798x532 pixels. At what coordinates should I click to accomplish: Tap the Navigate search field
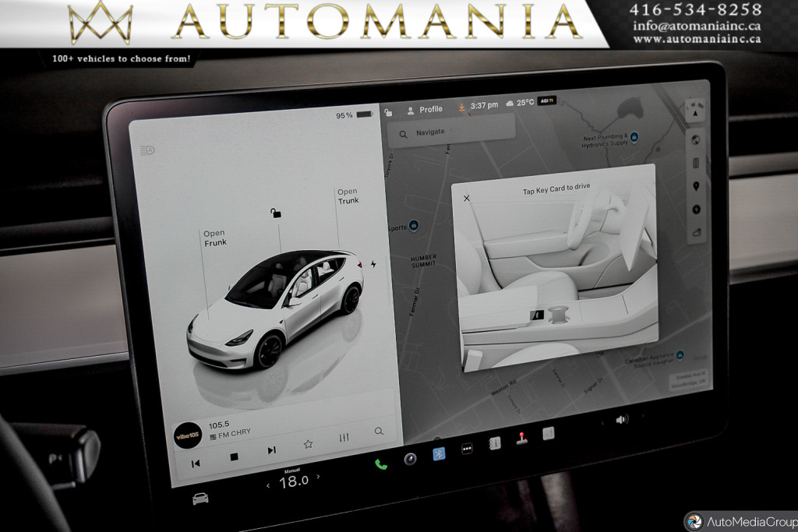452,132
